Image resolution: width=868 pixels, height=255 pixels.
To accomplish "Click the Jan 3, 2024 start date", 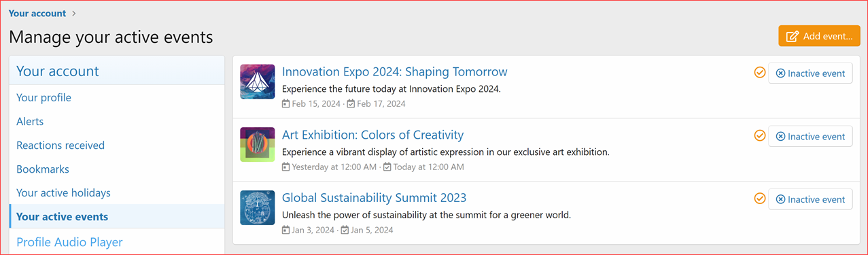I will (313, 230).
